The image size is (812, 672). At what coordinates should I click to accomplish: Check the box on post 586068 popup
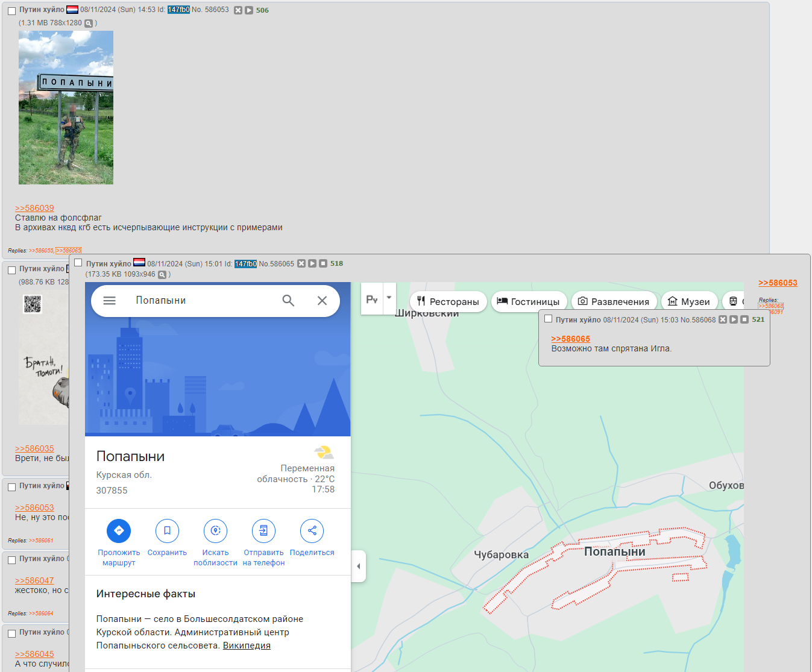pyautogui.click(x=548, y=319)
